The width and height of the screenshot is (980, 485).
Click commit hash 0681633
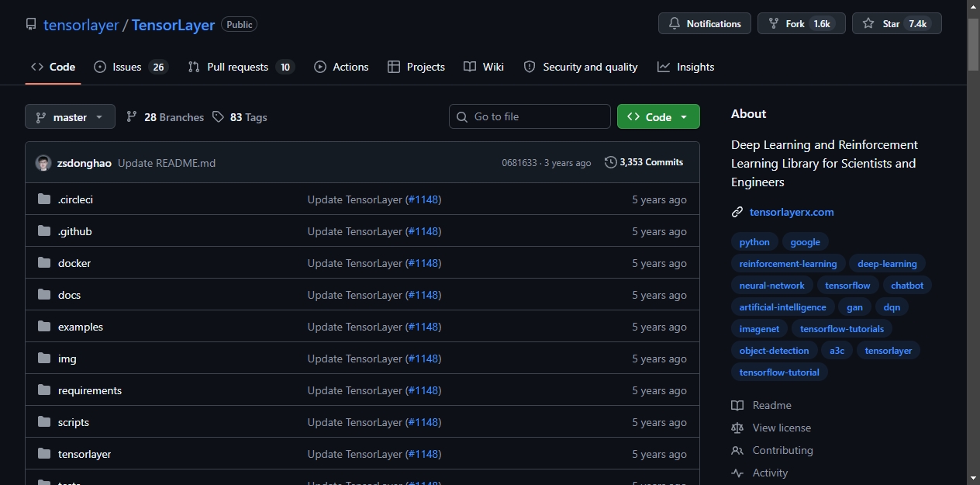pos(519,163)
